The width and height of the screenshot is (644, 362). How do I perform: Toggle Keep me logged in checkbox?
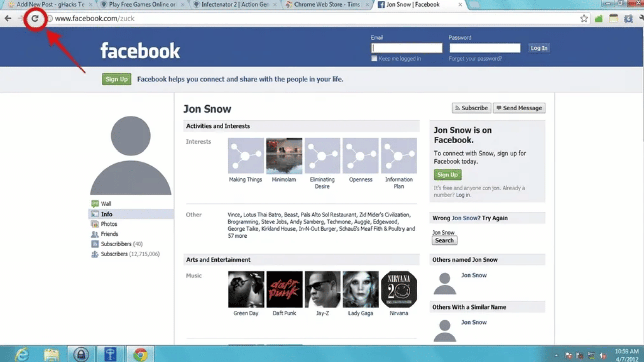pyautogui.click(x=374, y=59)
